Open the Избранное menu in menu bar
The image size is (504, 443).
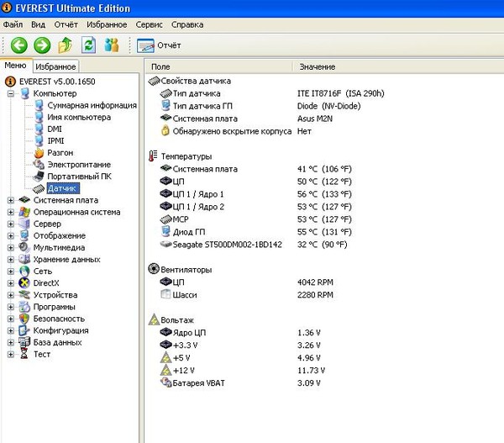pyautogui.click(x=107, y=24)
